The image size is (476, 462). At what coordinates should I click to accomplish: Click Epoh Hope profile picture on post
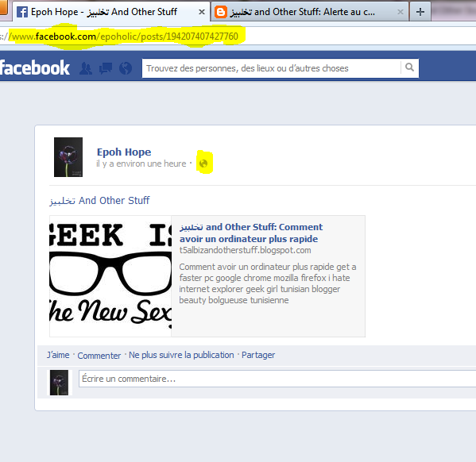pyautogui.click(x=68, y=157)
